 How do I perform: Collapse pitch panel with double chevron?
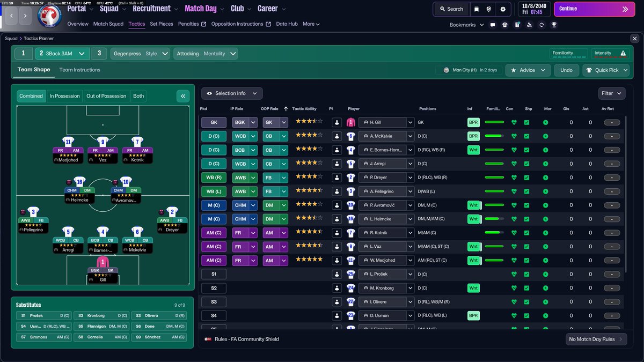coord(183,96)
